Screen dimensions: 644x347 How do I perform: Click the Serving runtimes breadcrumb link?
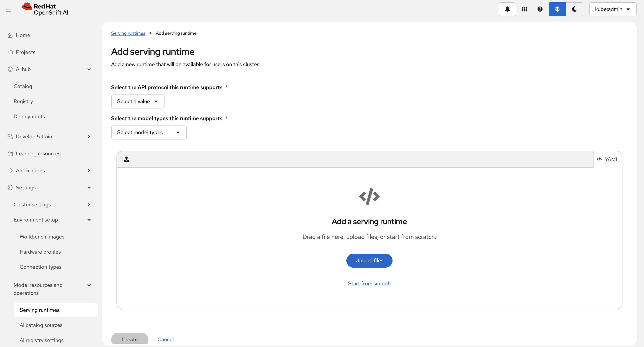point(128,33)
